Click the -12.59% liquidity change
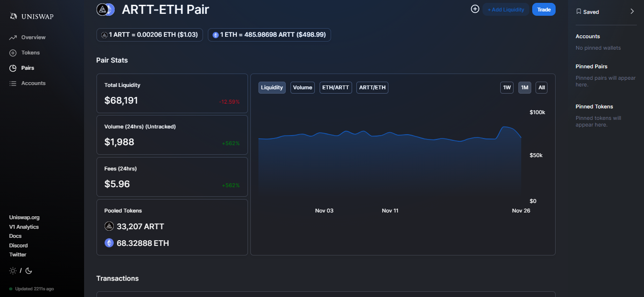644x297 pixels. click(229, 102)
